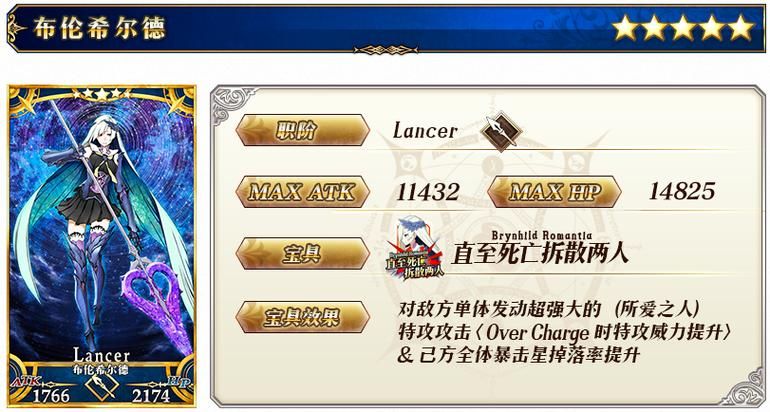This screenshot has height=412, width=770.
Task: Click the small star rating atop the card
Action: (x=102, y=93)
